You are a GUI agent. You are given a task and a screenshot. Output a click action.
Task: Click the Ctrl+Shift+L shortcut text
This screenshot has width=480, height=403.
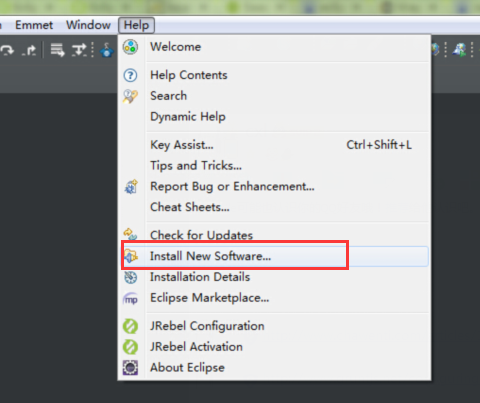point(379,145)
